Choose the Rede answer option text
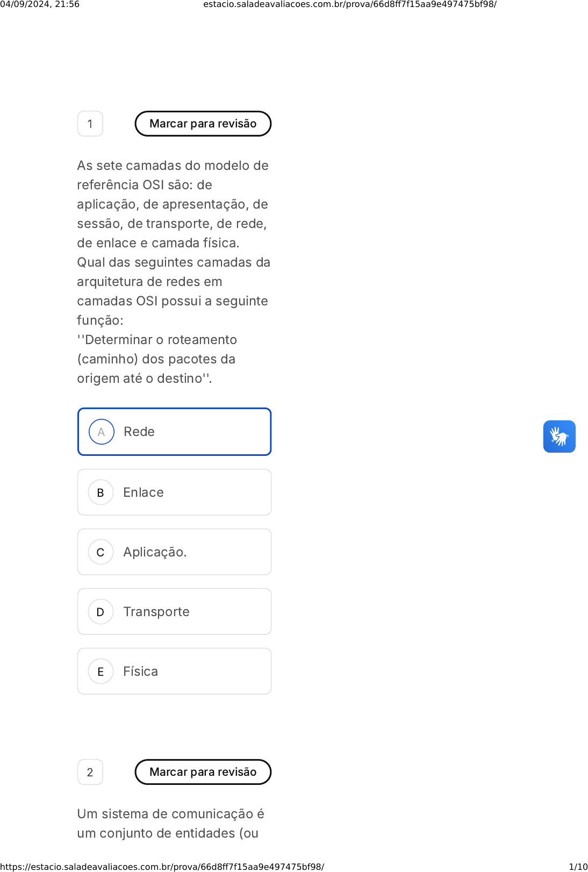The height and width of the screenshot is (872, 588). [139, 432]
